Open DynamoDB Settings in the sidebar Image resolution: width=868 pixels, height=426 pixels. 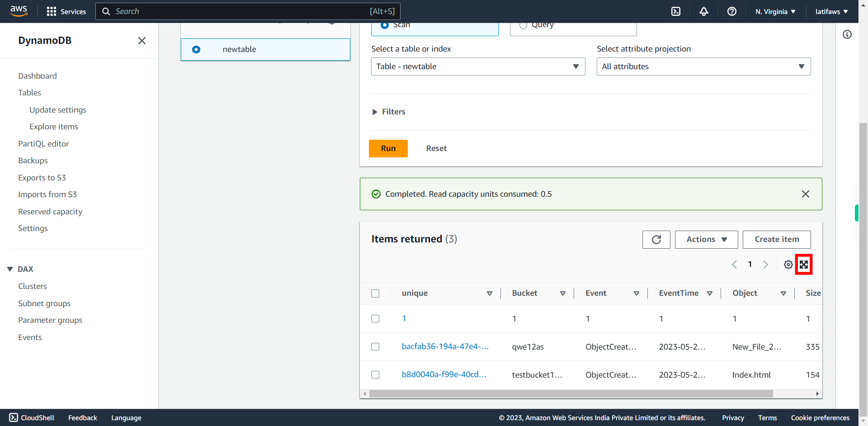(33, 228)
